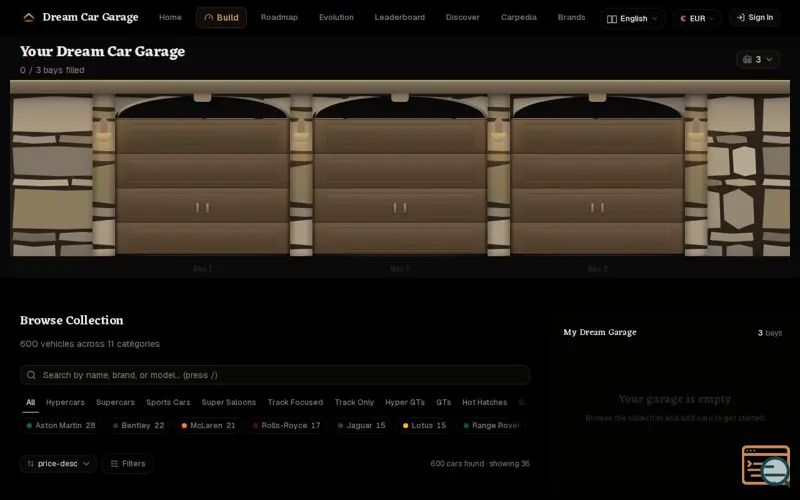
Task: Select Track Only category
Action: 354,402
